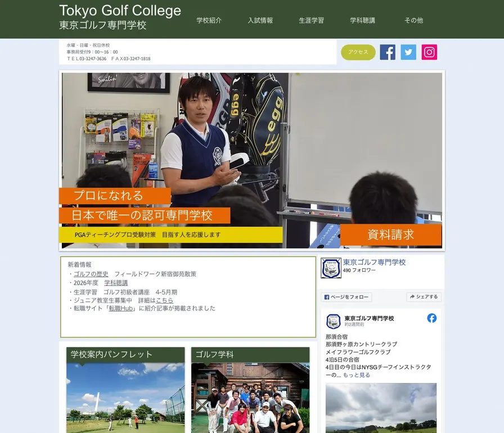The height and width of the screenshot is (433, 504).
Task: Open cloudy landscape photo in Facebook post
Action: coord(381,408)
